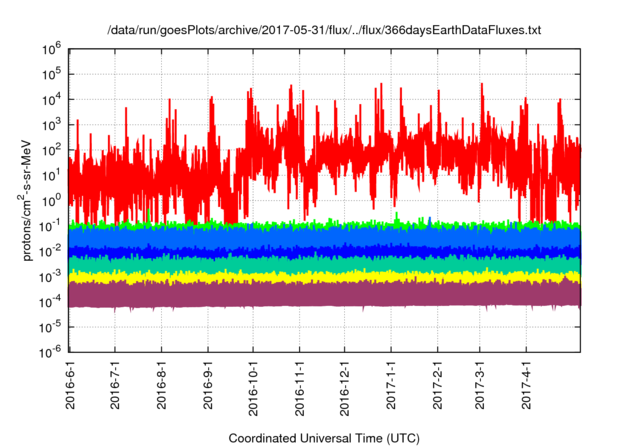Click the 10^5 y-axis tick label
Image resolution: width=640 pixels, height=448 pixels.
point(51,75)
